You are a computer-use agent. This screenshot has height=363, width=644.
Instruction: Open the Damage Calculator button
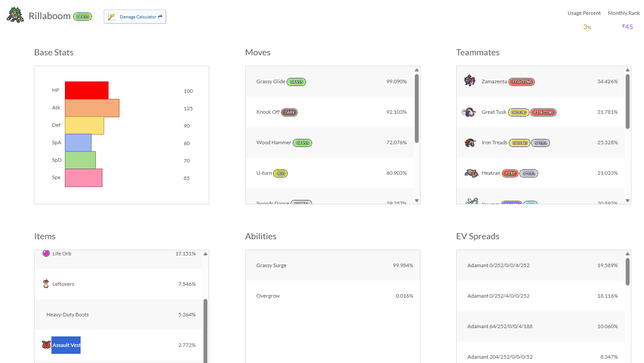pyautogui.click(x=135, y=17)
